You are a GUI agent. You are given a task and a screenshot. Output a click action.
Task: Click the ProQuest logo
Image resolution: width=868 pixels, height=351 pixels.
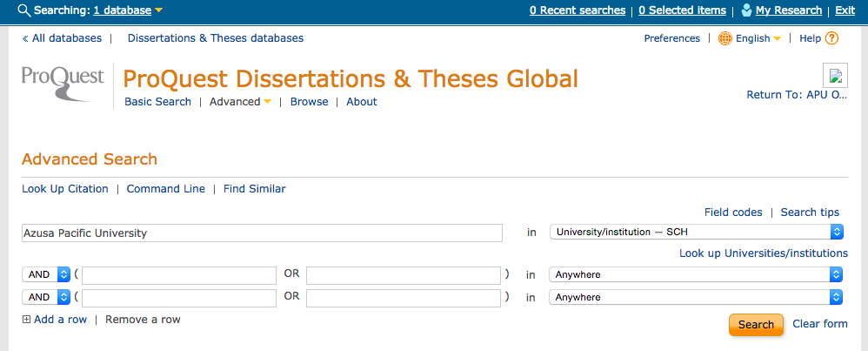click(63, 83)
